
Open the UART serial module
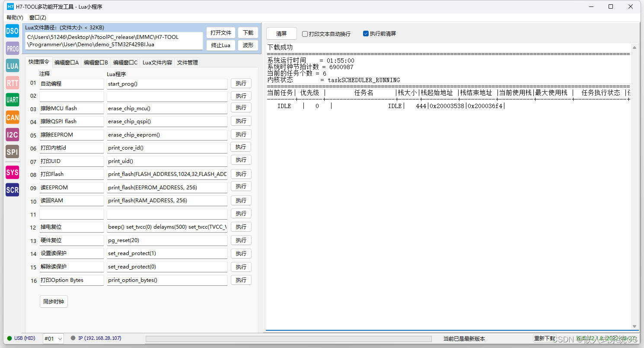click(12, 100)
